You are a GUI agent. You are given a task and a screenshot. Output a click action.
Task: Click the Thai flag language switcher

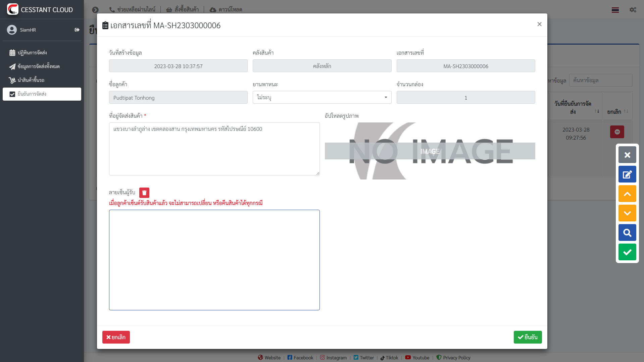pos(615,10)
